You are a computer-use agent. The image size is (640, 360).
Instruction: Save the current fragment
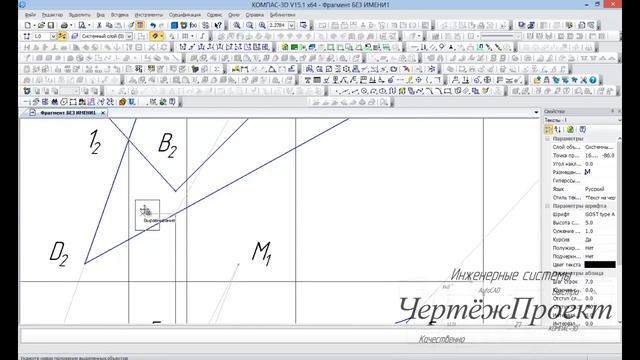(51, 25)
